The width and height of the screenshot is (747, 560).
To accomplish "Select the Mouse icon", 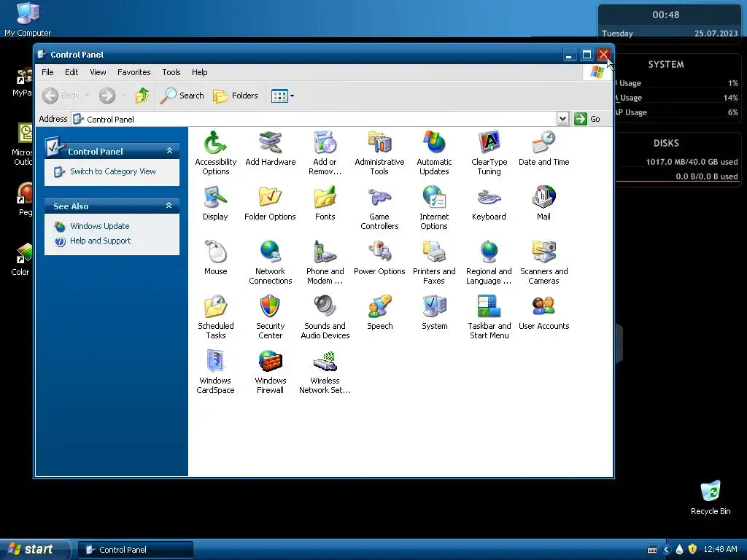I will 215,252.
